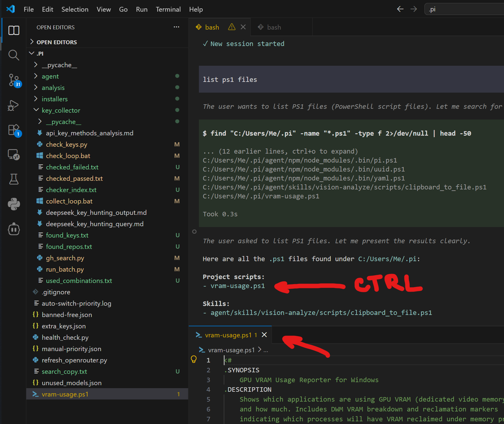Open check_loop.bat file
504x424 pixels.
point(107,156)
